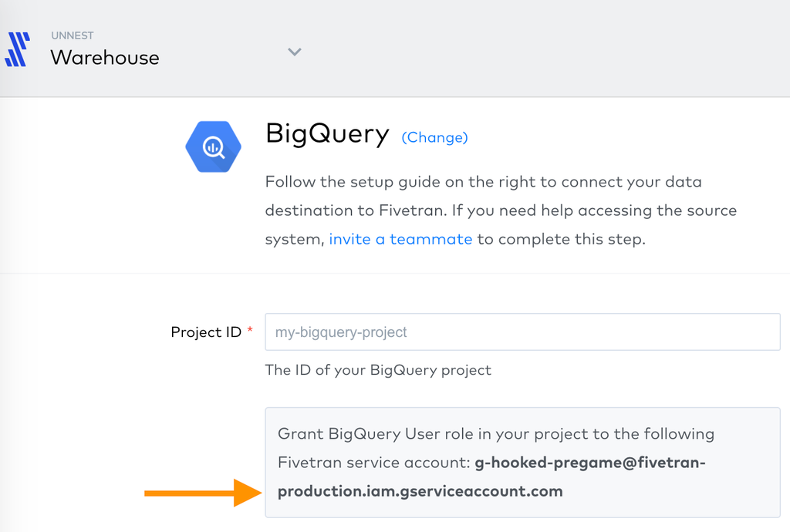Select the g-hooked-pregame@fivetran- service account text

pos(590,463)
